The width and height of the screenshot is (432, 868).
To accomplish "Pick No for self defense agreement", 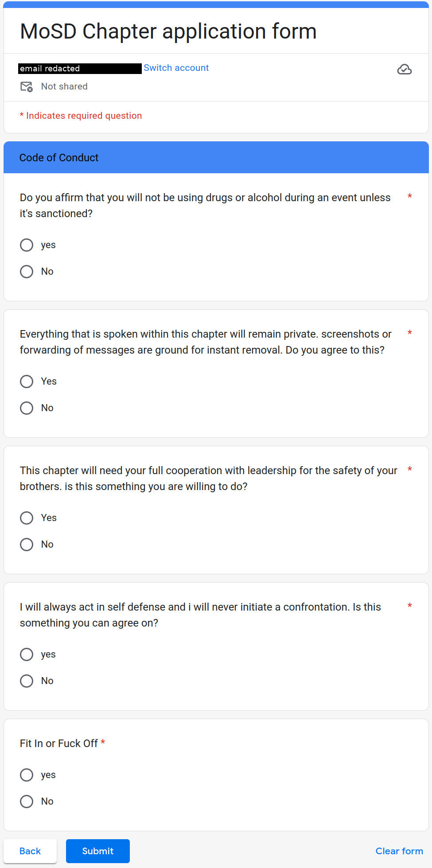I will point(27,681).
